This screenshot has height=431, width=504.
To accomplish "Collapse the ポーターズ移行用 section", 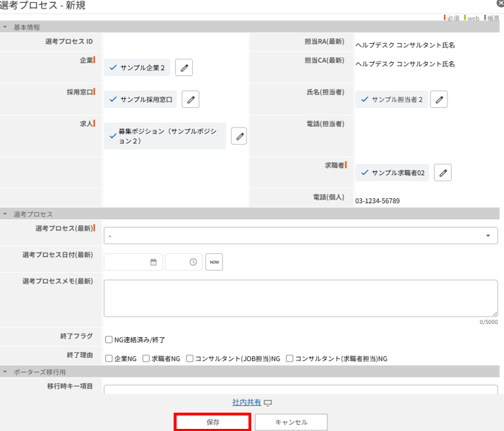I will pyautogui.click(x=6, y=372).
